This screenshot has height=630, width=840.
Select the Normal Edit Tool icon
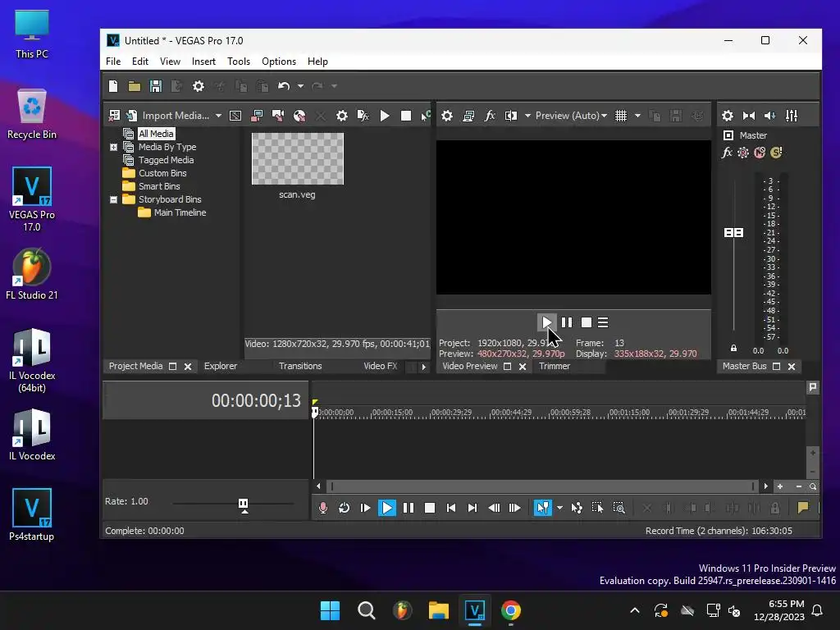(543, 508)
